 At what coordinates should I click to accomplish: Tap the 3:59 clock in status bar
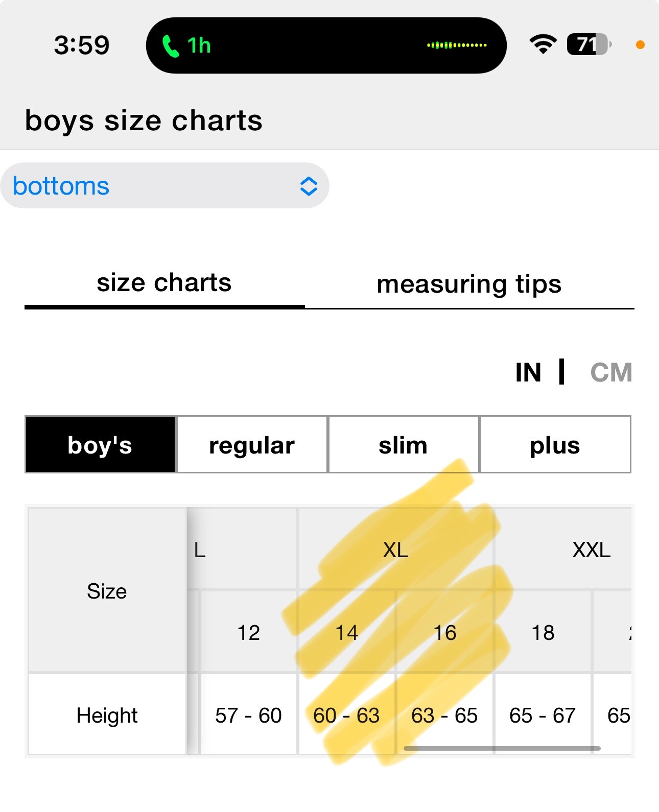click(82, 45)
